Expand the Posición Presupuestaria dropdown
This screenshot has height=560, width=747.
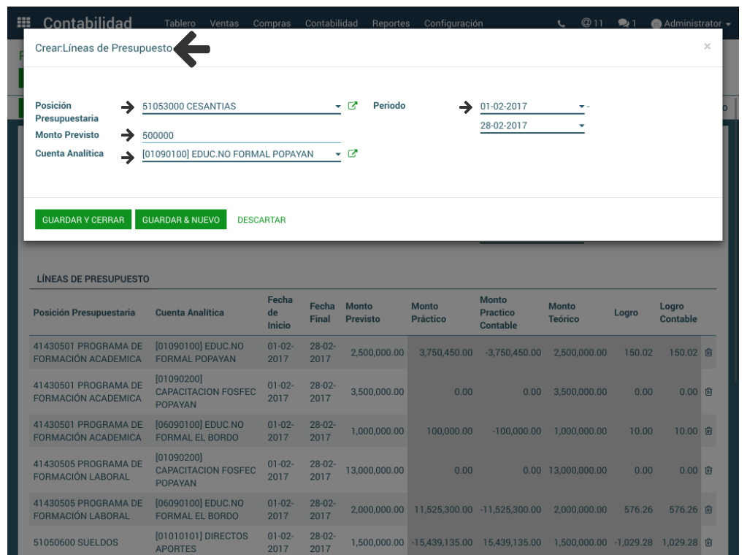[337, 107]
